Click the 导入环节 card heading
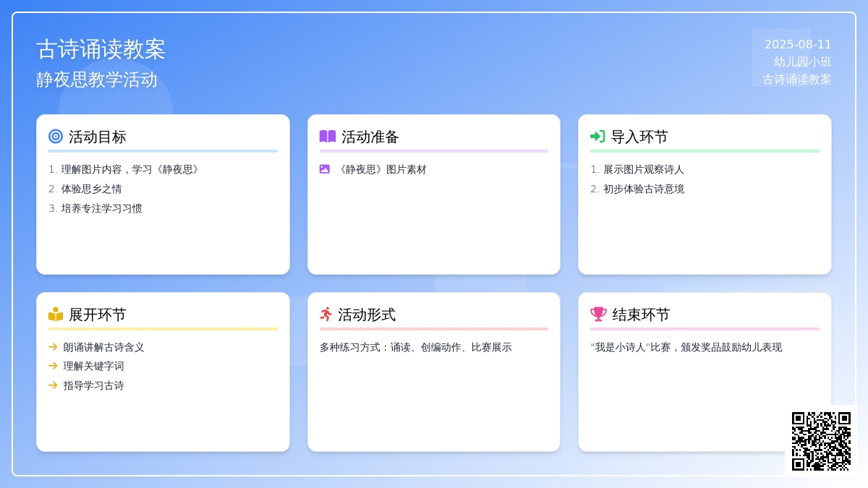Screen dimensions: 868x488 (x=639, y=137)
